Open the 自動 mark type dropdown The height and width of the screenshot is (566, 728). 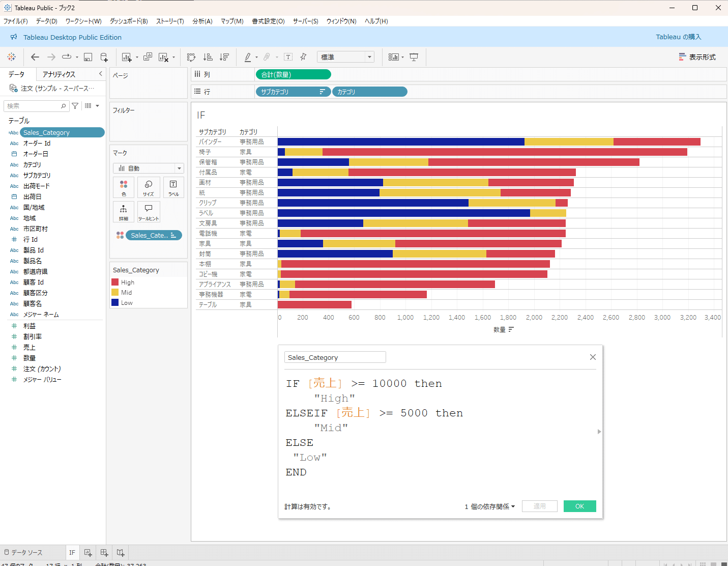pos(149,168)
